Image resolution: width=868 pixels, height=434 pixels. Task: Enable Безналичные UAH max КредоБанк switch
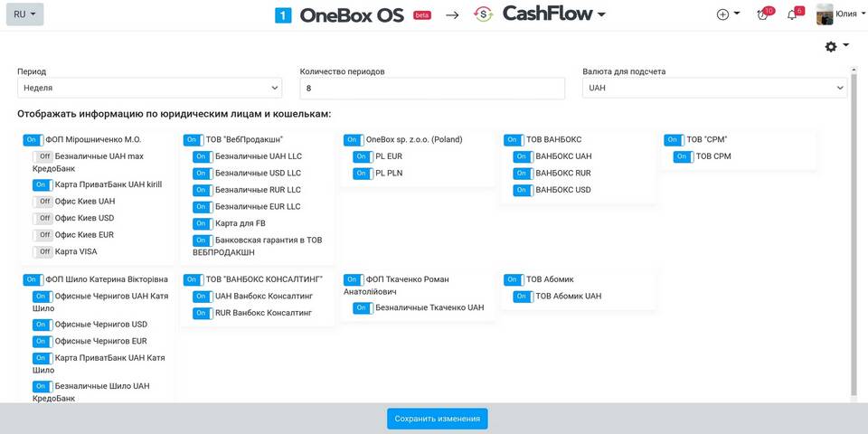pyautogui.click(x=42, y=156)
